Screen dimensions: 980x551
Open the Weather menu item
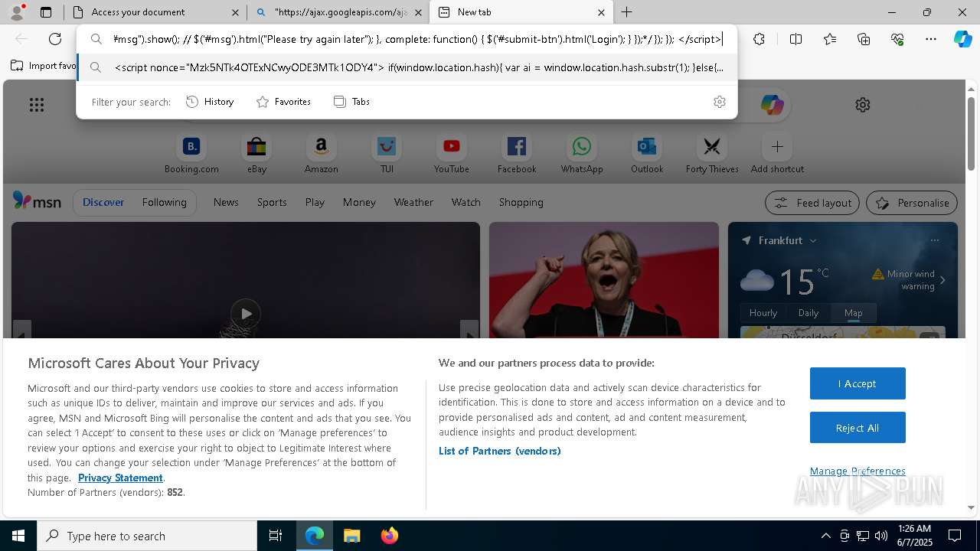coord(413,202)
